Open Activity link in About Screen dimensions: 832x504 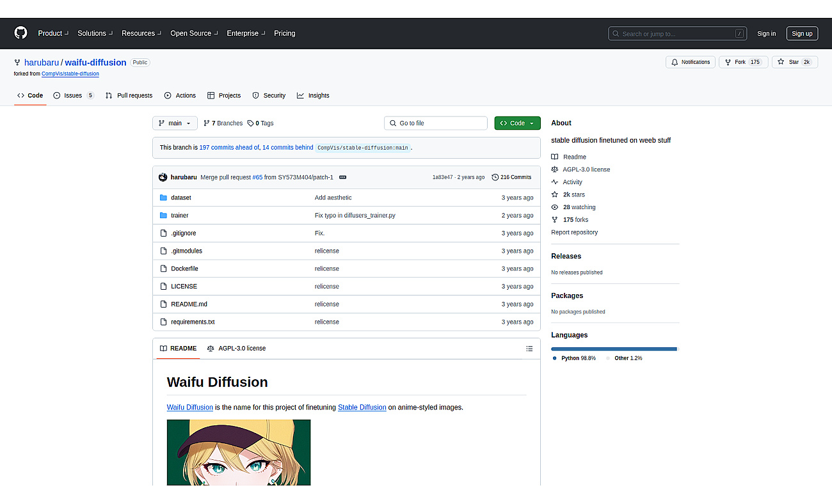pos(567,182)
